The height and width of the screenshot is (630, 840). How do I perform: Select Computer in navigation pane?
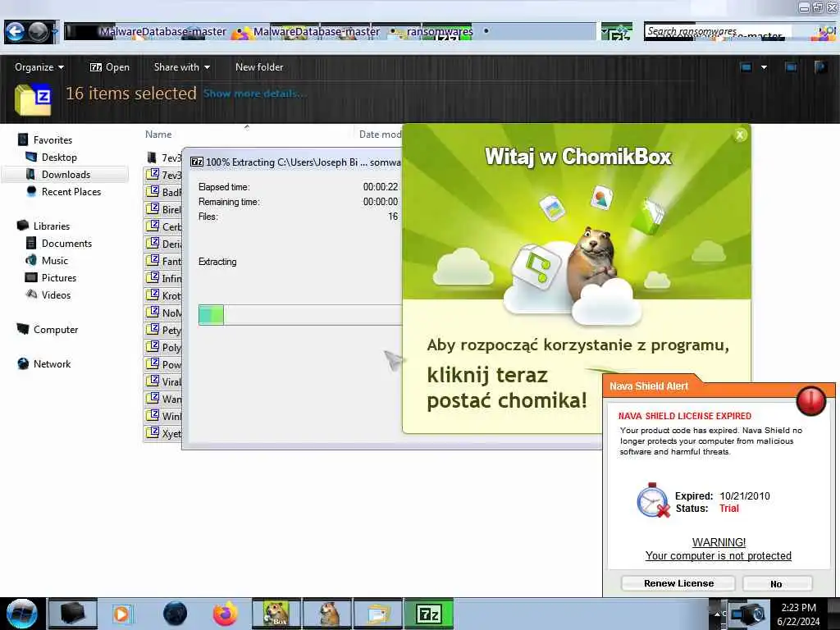click(56, 330)
